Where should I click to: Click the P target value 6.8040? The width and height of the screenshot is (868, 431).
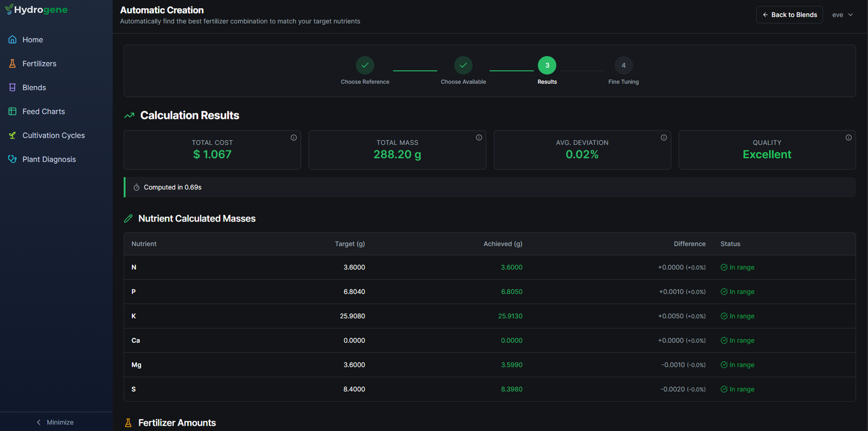coord(354,292)
